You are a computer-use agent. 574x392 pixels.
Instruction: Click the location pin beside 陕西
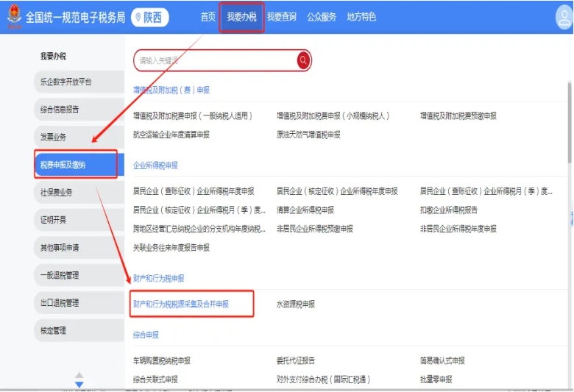click(x=139, y=17)
